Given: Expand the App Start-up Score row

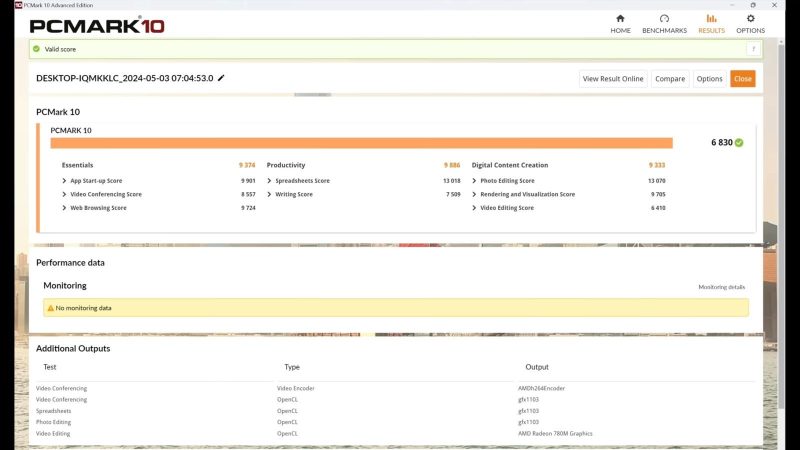Looking at the screenshot, I should tap(65, 181).
